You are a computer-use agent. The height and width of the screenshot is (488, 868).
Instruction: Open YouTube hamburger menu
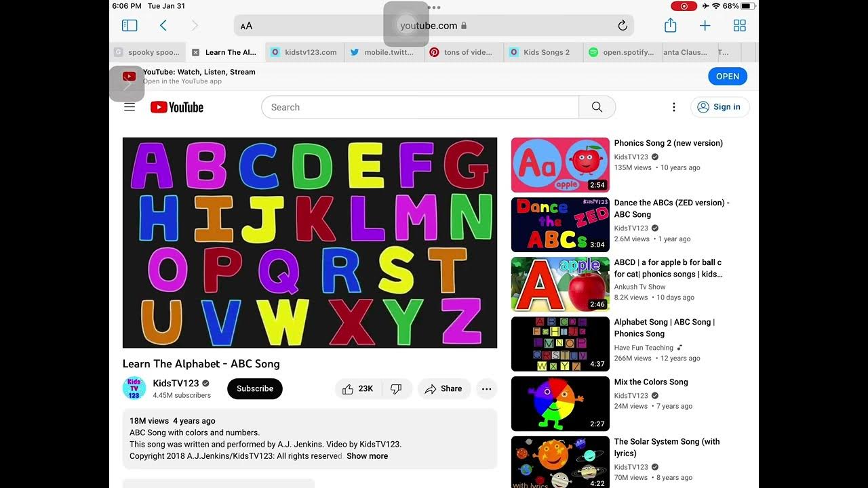pos(130,107)
